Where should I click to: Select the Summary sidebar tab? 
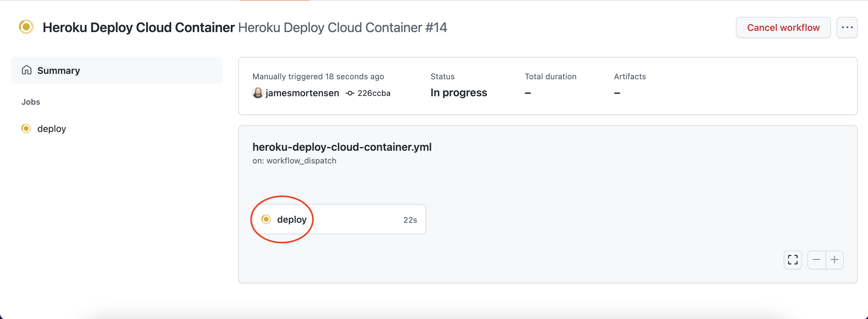(117, 70)
